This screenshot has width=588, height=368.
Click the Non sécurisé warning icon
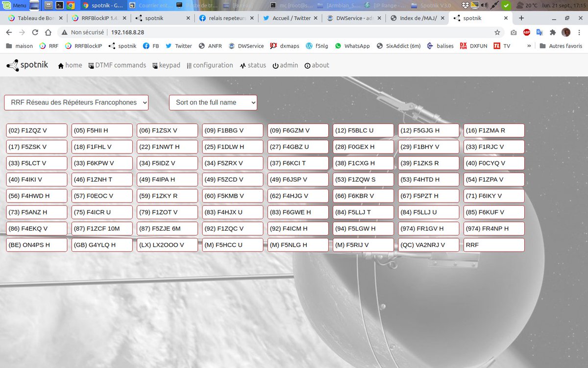pyautogui.click(x=65, y=32)
